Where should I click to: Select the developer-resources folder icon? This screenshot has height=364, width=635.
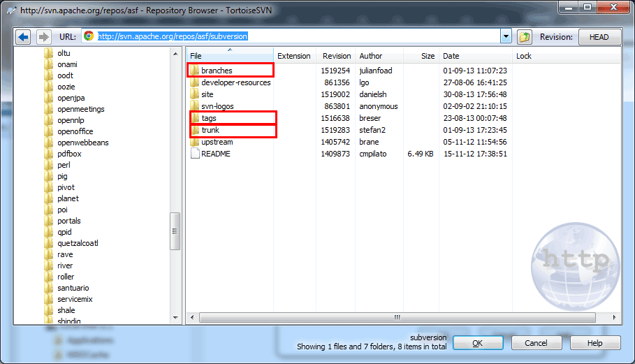(x=195, y=82)
